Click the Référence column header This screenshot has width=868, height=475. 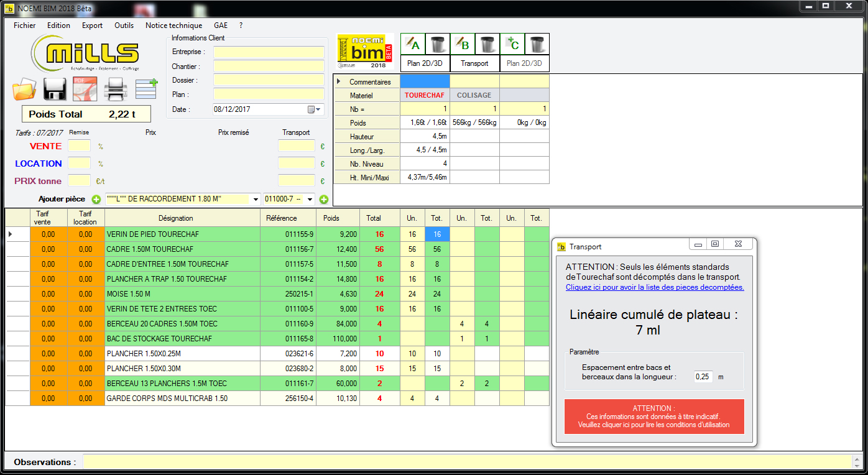pyautogui.click(x=288, y=218)
